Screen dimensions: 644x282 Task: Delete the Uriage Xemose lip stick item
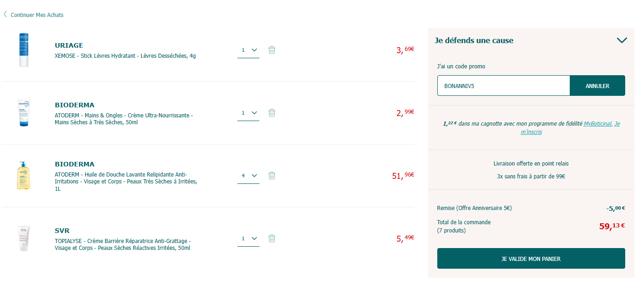(x=271, y=50)
